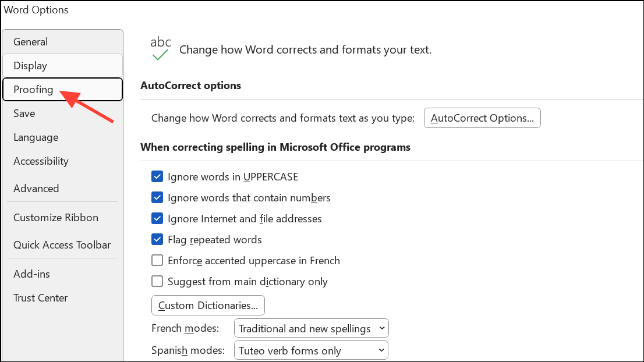This screenshot has width=644, height=362.
Task: Disable Flag repeated words
Action: coord(157,239)
